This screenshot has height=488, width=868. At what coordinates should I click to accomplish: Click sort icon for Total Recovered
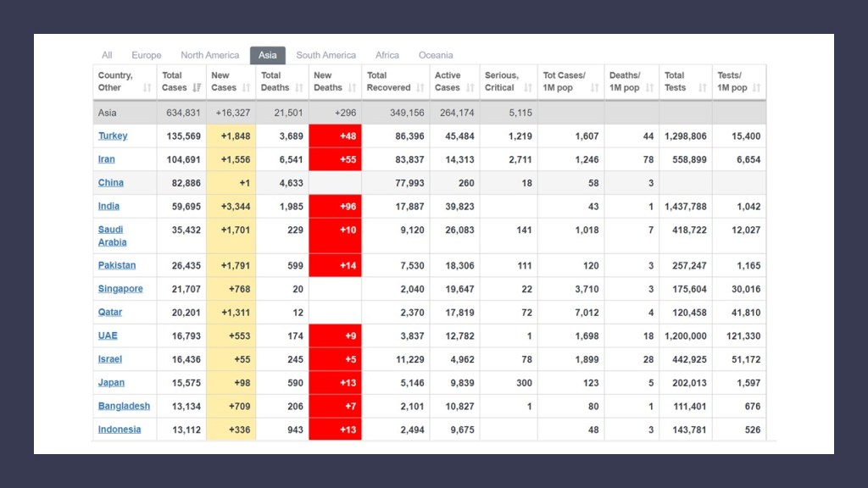click(x=420, y=88)
